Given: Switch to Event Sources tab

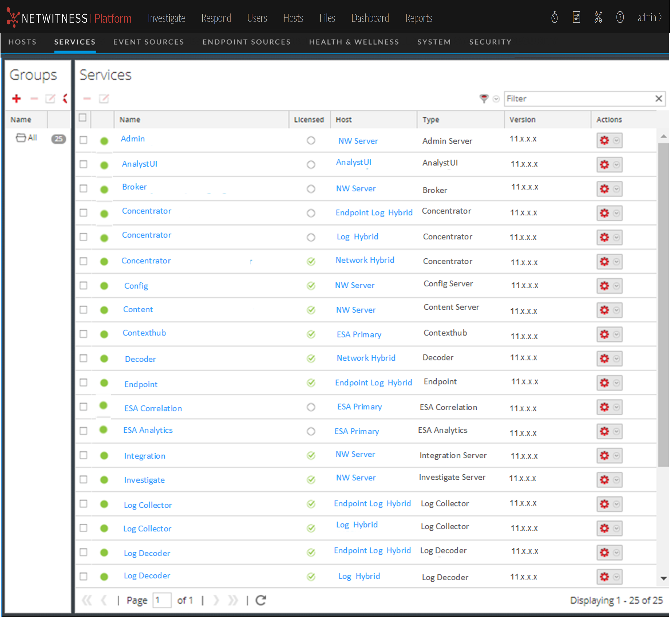Looking at the screenshot, I should 149,42.
